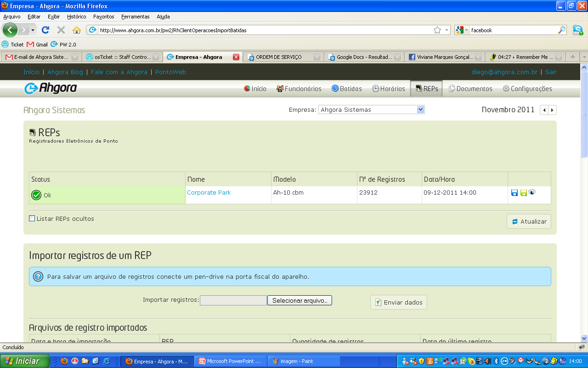This screenshot has height=368, width=588.
Task: Switch to the Viviane Marques Facebook tab
Action: coord(445,57)
